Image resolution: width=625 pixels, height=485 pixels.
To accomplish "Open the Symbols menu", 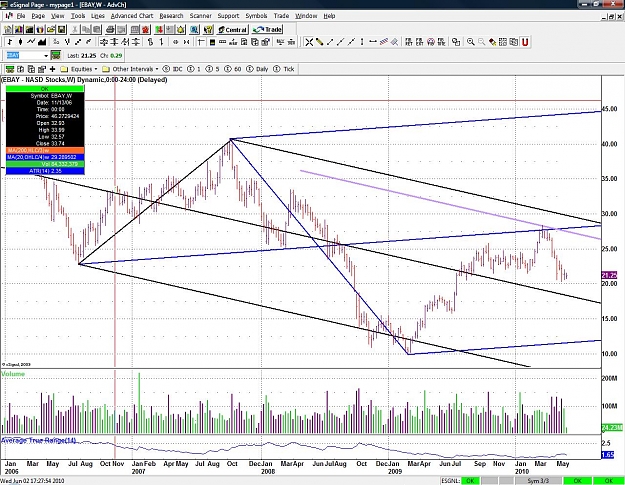I will click(x=256, y=16).
